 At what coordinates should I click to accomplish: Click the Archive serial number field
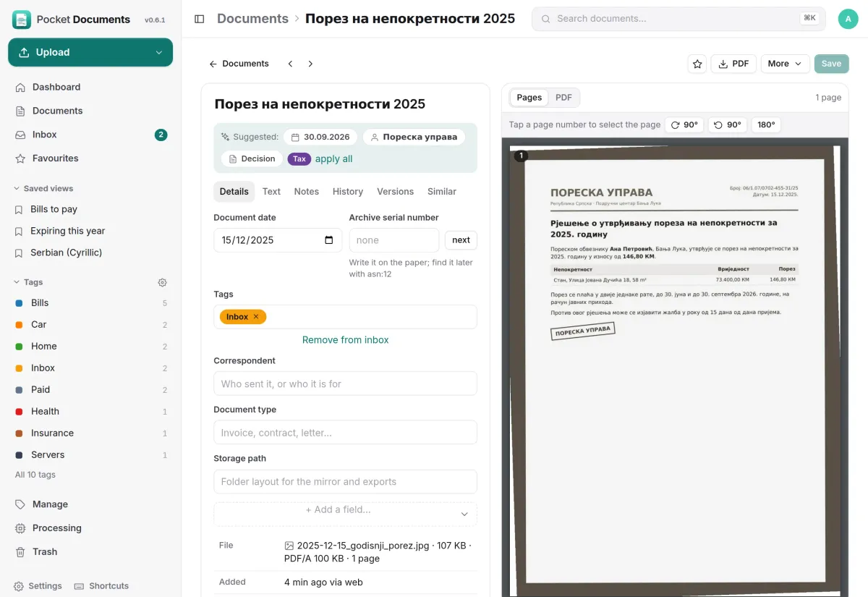point(394,240)
